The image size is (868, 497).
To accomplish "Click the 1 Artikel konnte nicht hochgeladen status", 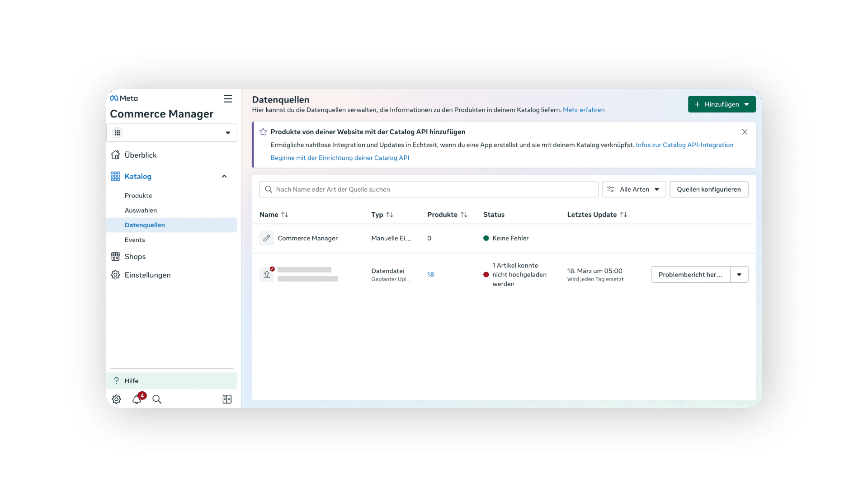I will (x=515, y=275).
